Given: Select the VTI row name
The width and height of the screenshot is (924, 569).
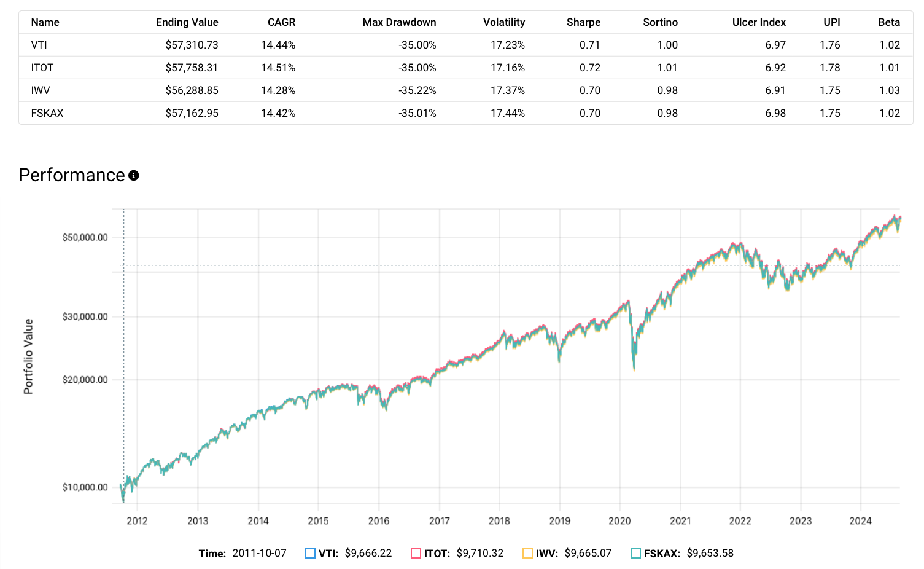Looking at the screenshot, I should pyautogui.click(x=39, y=45).
